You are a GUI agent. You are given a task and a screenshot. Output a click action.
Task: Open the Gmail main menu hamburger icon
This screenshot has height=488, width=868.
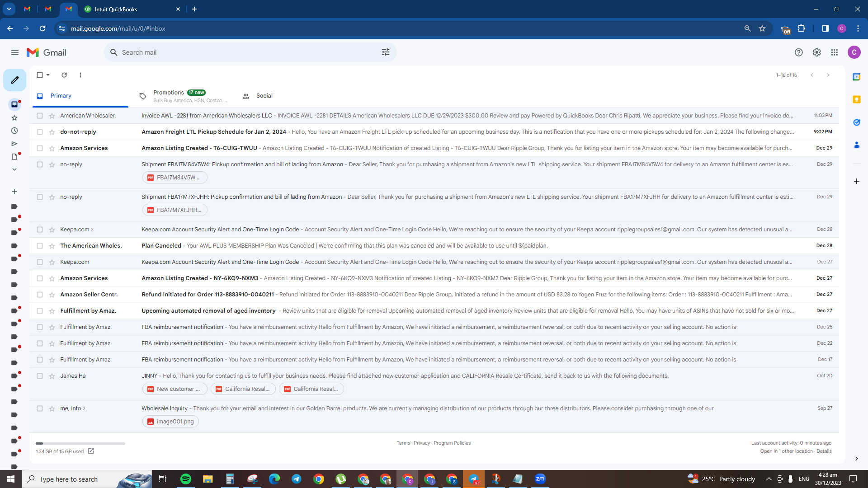(15, 52)
